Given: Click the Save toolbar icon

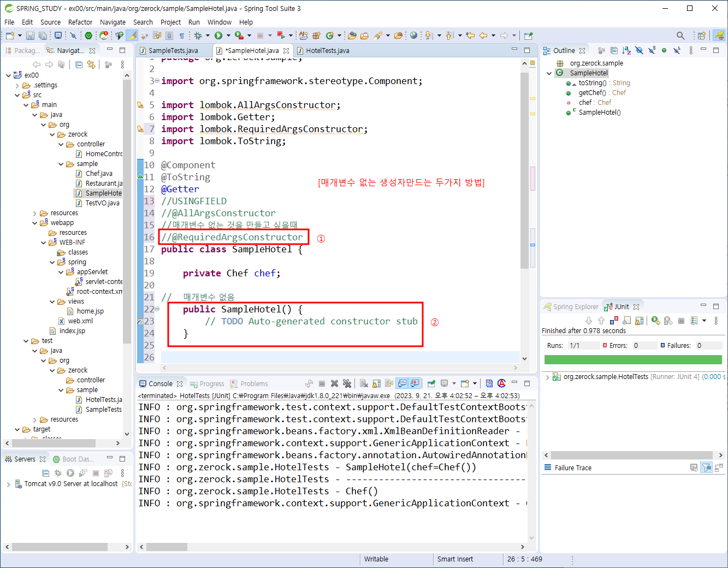Looking at the screenshot, I should (30, 35).
